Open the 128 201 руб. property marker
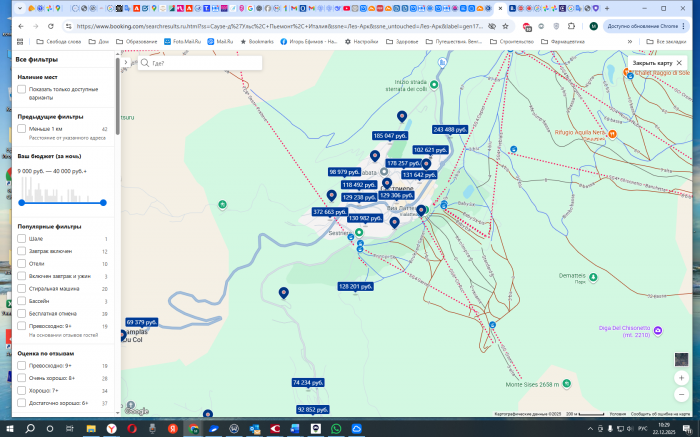The height and width of the screenshot is (437, 700). (x=356, y=286)
